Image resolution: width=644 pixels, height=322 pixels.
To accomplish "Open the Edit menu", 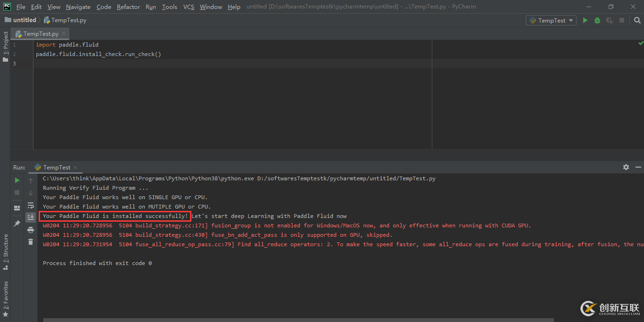I will 36,7.
